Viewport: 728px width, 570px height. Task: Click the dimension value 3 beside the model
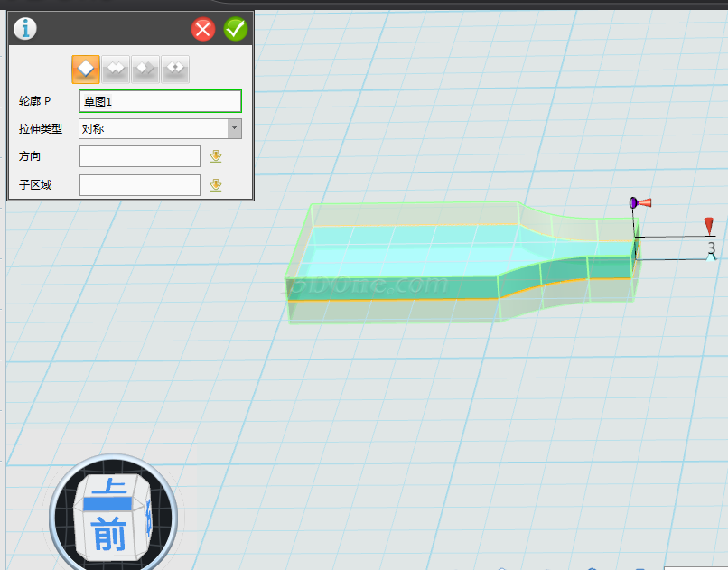pyautogui.click(x=712, y=248)
